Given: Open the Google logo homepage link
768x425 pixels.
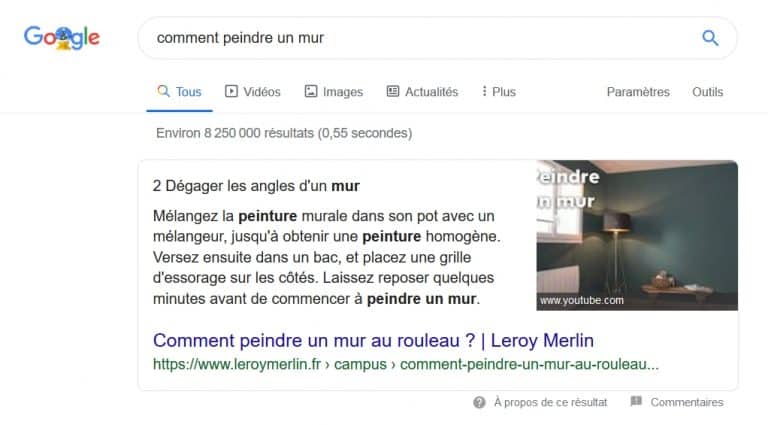Looking at the screenshot, I should [x=62, y=38].
